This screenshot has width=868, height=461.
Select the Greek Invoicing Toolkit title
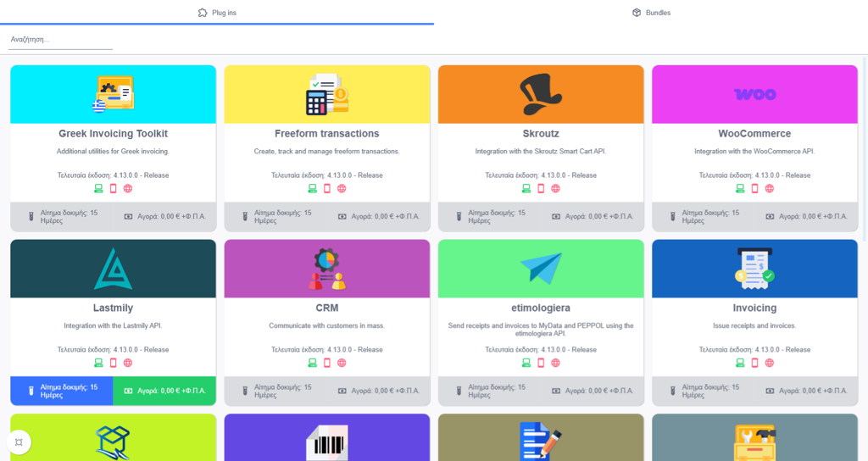113,133
